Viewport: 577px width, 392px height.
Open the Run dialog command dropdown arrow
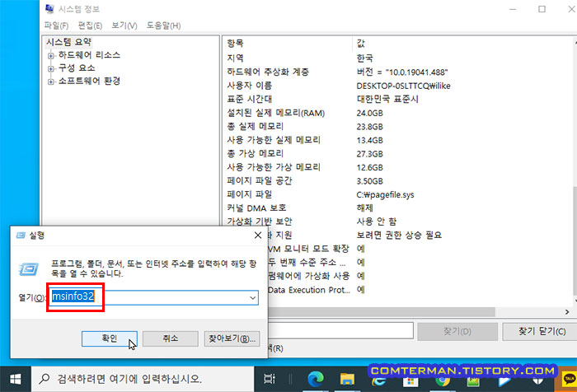coord(252,297)
